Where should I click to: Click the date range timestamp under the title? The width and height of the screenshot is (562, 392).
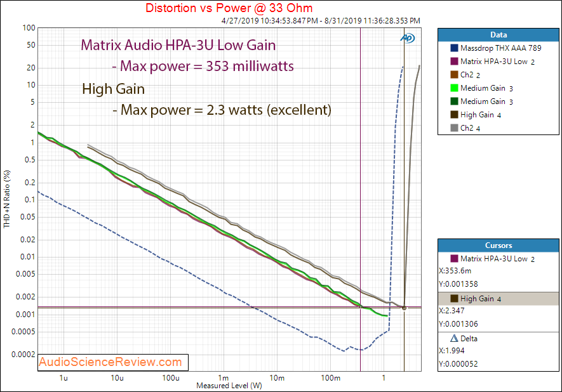click(321, 21)
